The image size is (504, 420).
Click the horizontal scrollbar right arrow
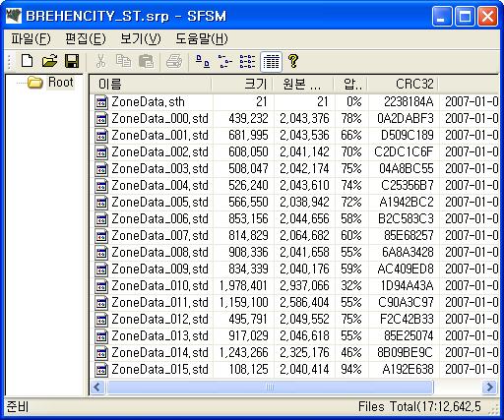coord(489,388)
